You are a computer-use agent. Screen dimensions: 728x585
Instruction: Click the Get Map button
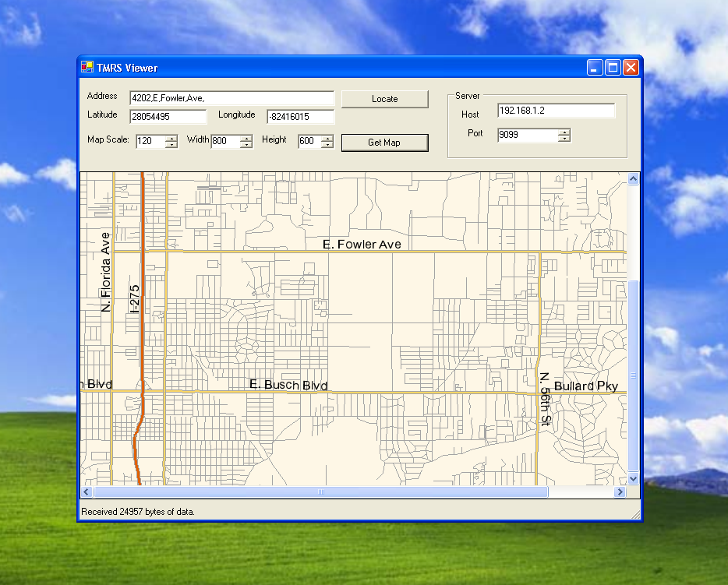point(384,143)
